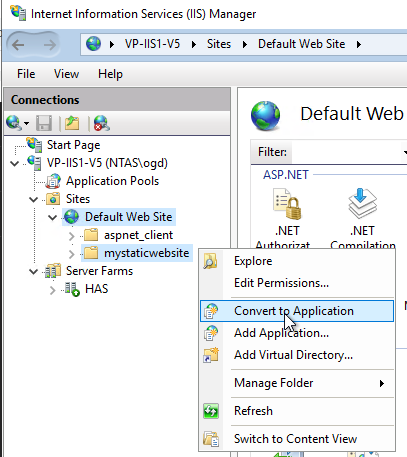
Task: Select the mystaticwebsite tree item
Action: 146,253
